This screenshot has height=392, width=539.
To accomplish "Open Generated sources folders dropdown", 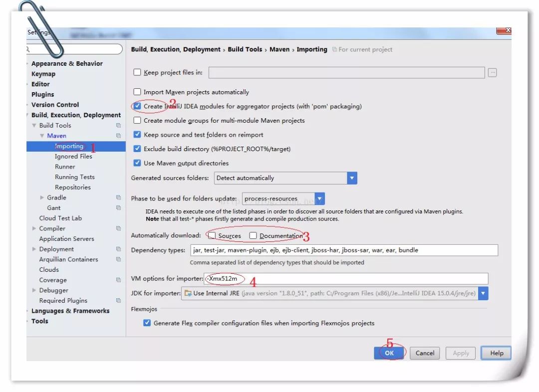I will [x=352, y=178].
